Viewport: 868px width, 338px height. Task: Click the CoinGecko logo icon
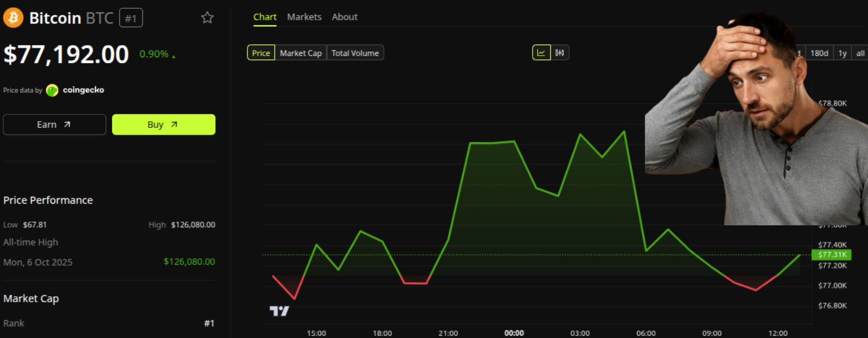(x=52, y=90)
